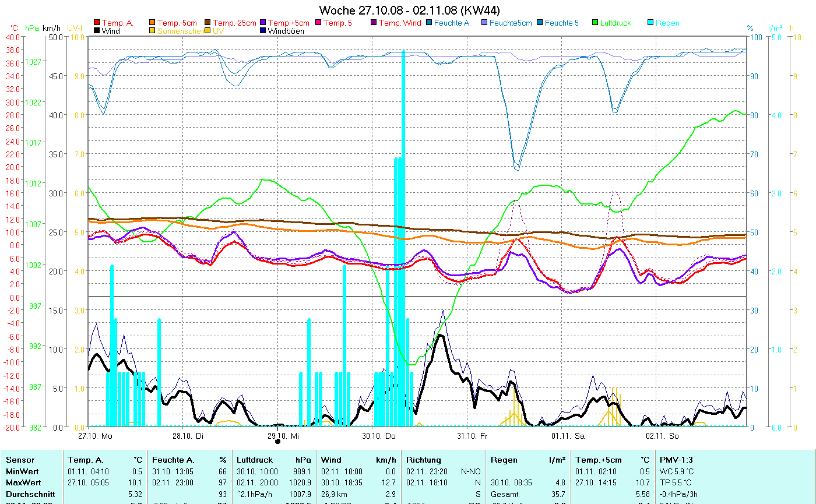Select the Feuchte5cm legend label
This screenshot has height=504, width=816.
coord(511,23)
